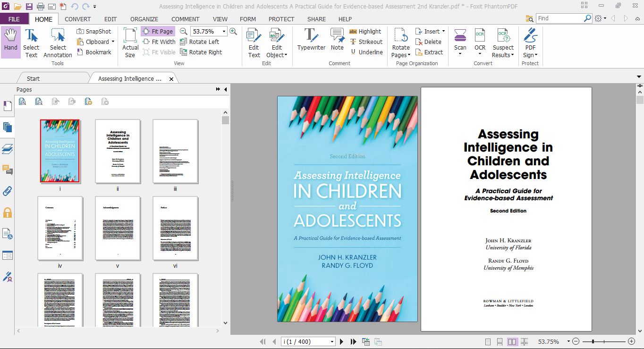The height and width of the screenshot is (349, 644).
Task: Select the Hand tool
Action: coord(10,43)
